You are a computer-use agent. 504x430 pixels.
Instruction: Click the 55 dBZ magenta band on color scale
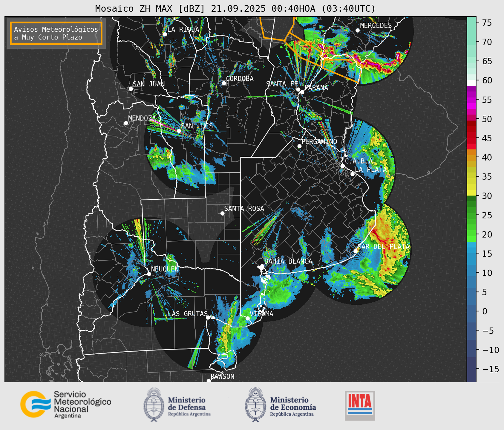471,100
